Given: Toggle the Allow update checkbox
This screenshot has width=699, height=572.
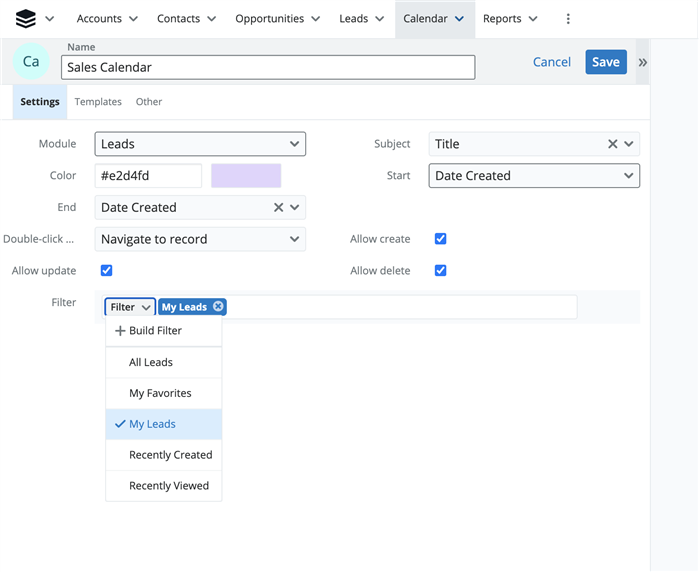Looking at the screenshot, I should [x=107, y=271].
